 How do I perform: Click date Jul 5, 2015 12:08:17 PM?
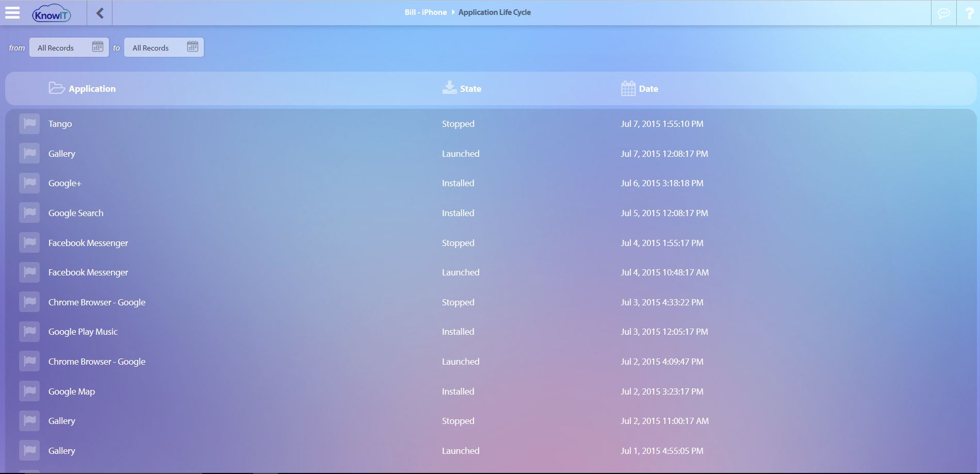664,213
